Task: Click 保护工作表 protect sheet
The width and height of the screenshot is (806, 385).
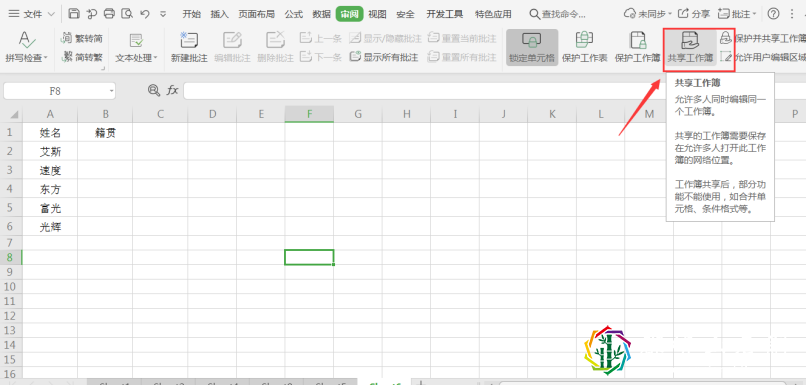Action: (584, 47)
